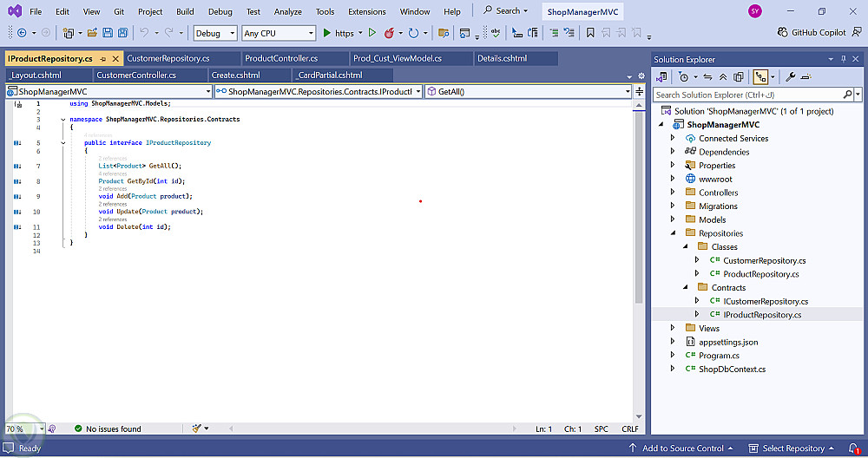Screen dimensions: 868x458
Task: Click the Restart circular arrow icon
Action: pos(413,33)
